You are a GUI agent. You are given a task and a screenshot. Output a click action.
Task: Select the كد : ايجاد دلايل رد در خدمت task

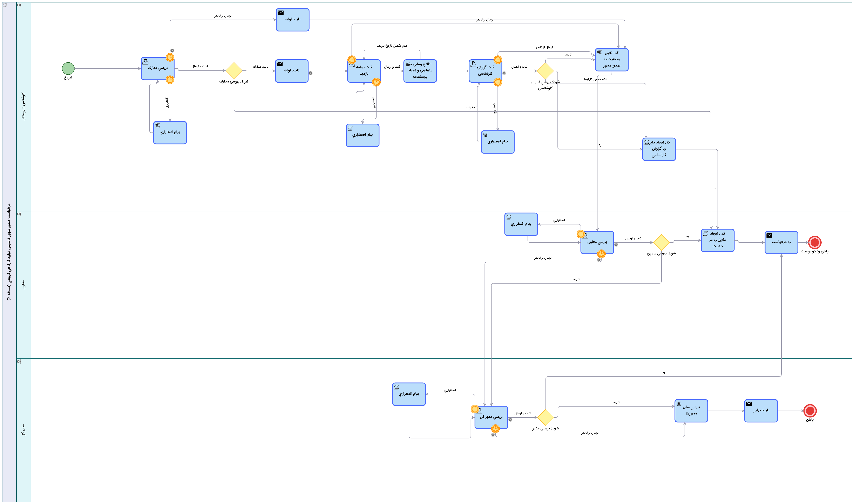pyautogui.click(x=718, y=240)
